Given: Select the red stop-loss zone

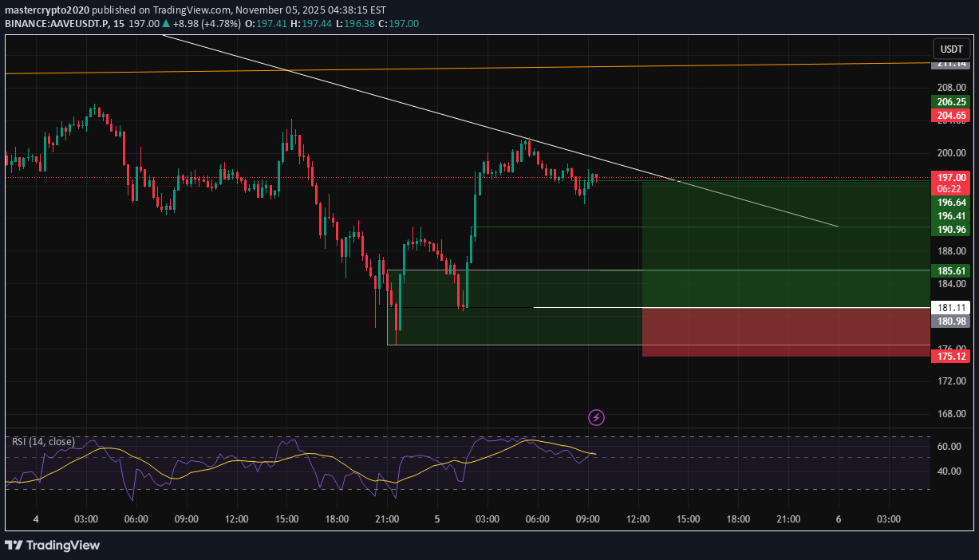Looking at the screenshot, I should (x=785, y=332).
